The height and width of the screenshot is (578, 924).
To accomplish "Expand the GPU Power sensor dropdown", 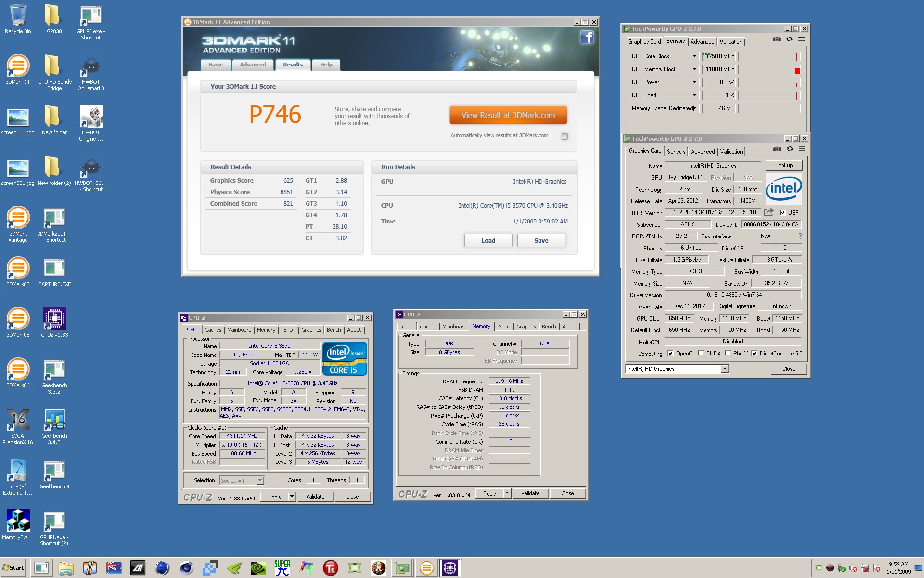I will [x=694, y=82].
